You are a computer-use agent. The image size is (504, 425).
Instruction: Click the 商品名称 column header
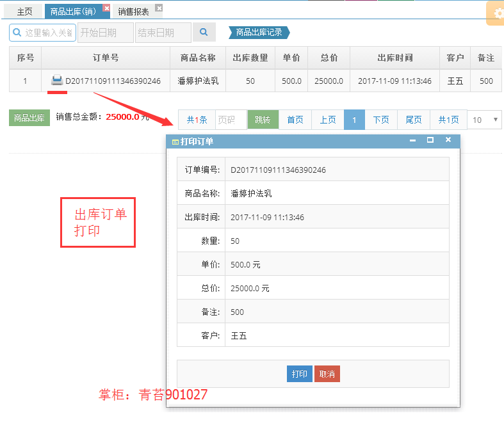click(x=198, y=58)
